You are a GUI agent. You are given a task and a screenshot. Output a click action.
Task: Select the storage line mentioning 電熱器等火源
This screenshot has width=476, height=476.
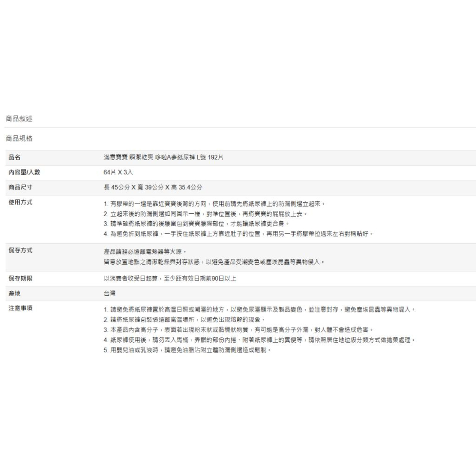tap(144, 251)
